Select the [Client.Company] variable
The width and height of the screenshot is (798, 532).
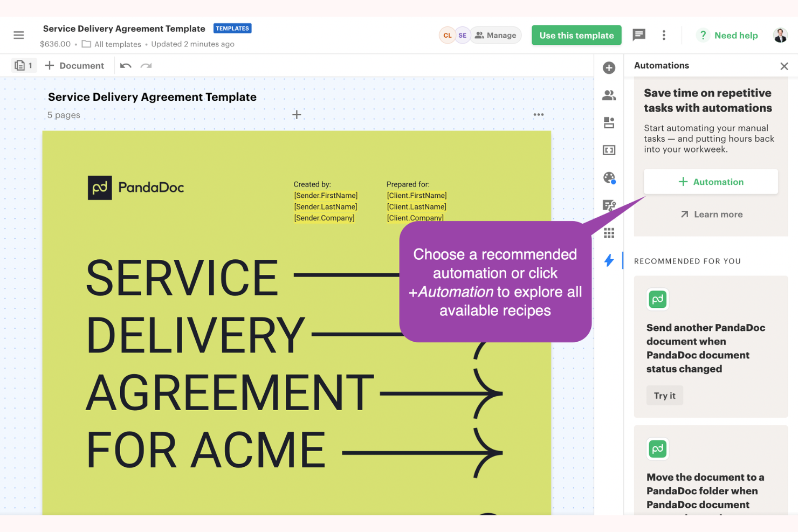tap(415, 218)
